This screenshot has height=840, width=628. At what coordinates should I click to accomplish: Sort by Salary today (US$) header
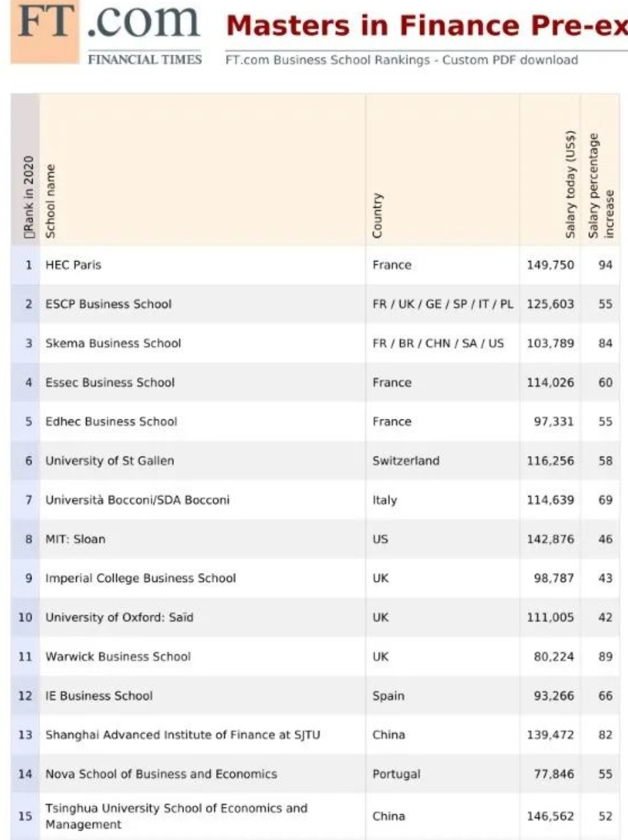[570, 184]
